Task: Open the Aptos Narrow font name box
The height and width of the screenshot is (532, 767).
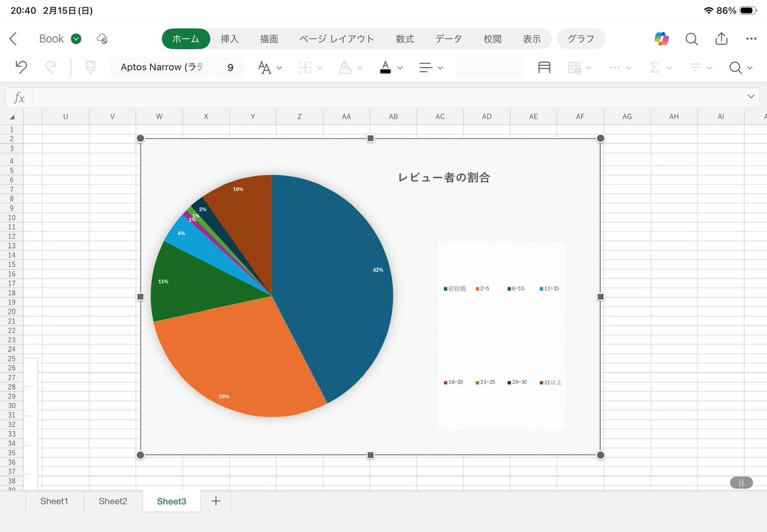Action: 162,67
